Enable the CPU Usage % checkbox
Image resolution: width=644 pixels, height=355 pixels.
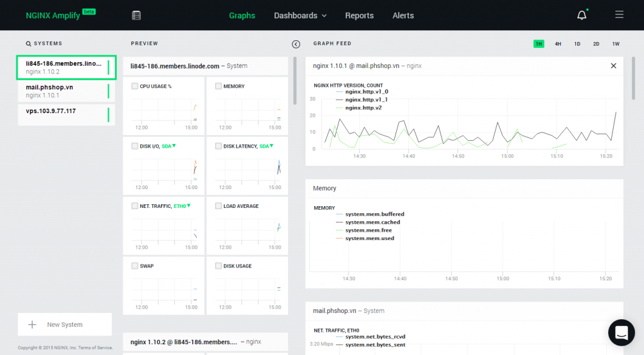pyautogui.click(x=135, y=86)
